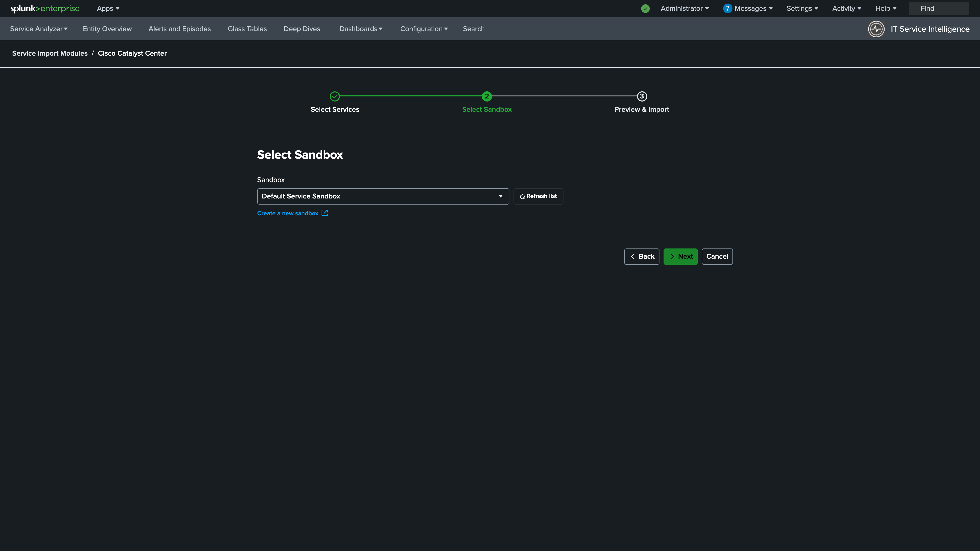Screen dimensions: 980x551
Task: Click the Select Sandbox step label
Action: click(487, 109)
